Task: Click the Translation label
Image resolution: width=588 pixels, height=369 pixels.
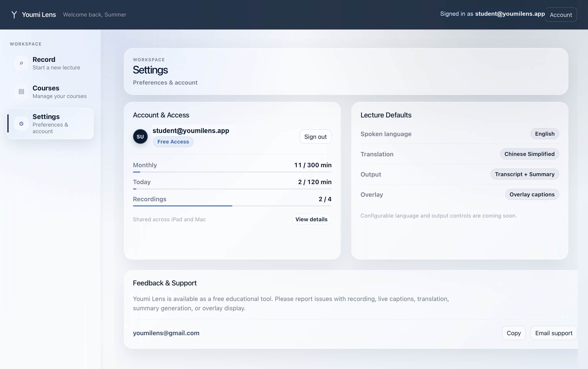Action: pyautogui.click(x=377, y=154)
